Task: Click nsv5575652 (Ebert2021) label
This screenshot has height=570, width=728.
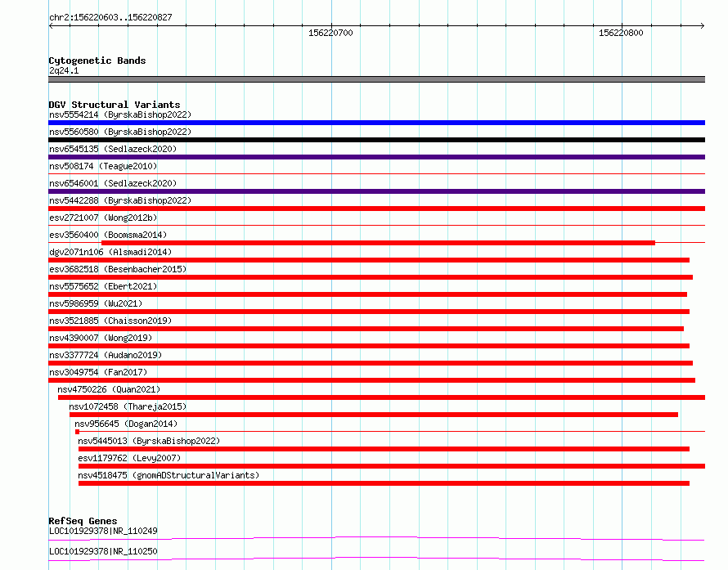Action: pyautogui.click(x=103, y=286)
